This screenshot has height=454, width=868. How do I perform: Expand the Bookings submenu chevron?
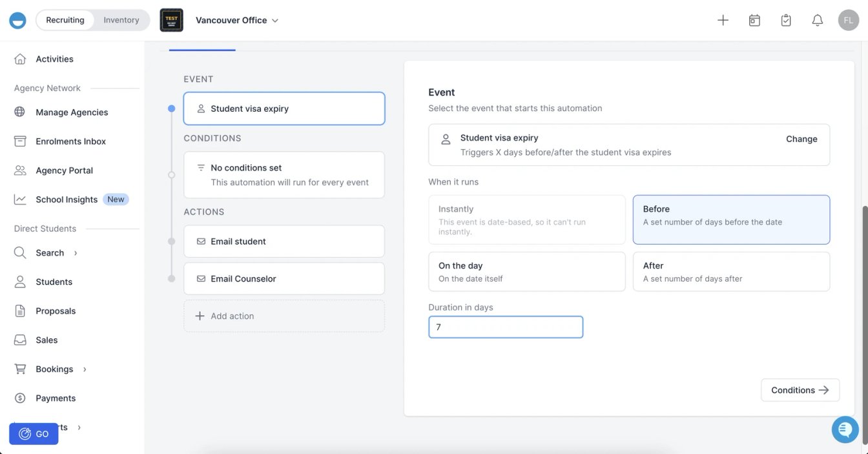85,369
